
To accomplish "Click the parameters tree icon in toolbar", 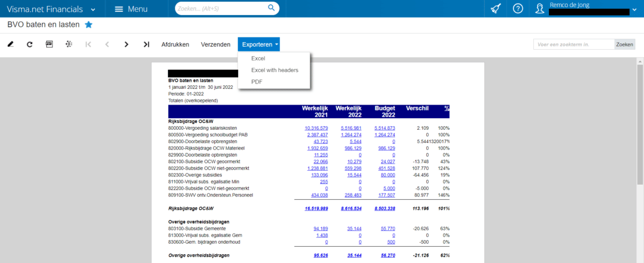I will tap(69, 44).
